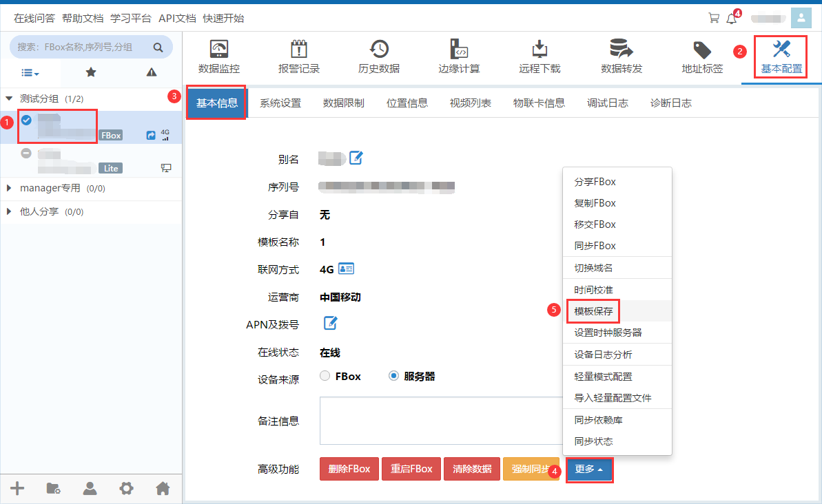This screenshot has width=822, height=504.
Task: Switch to the 系统设置 tab
Action: click(x=280, y=103)
